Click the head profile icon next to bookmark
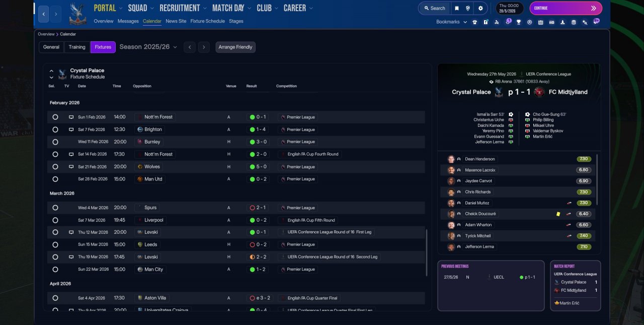This screenshot has height=325, width=644. [468, 8]
